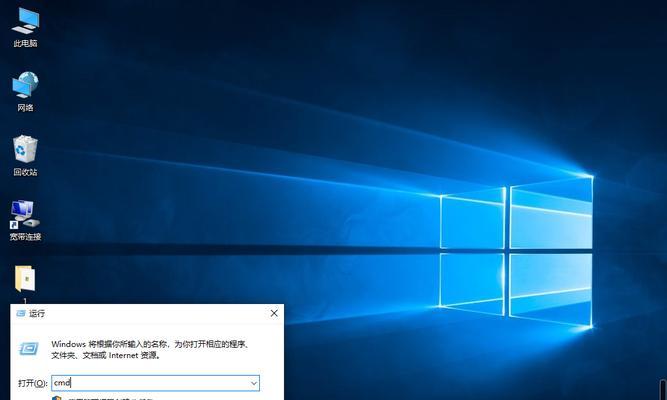
Task: Click the 打开(O): label
Action: tap(32, 383)
